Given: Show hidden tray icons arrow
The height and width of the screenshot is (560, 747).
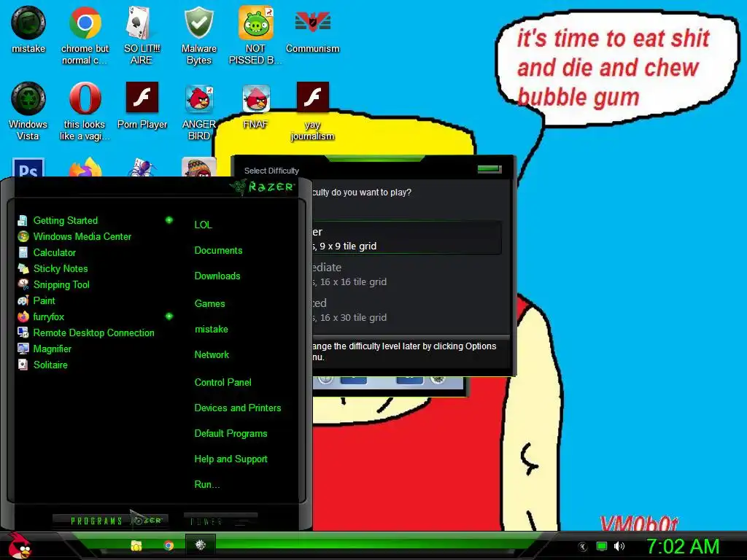Looking at the screenshot, I should click(x=583, y=547).
